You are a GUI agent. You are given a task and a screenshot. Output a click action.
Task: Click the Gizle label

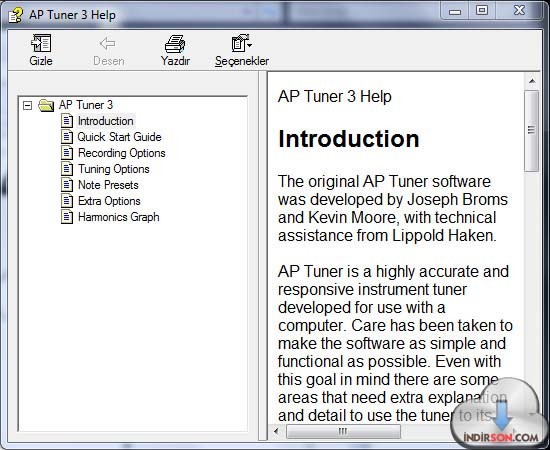coord(41,61)
